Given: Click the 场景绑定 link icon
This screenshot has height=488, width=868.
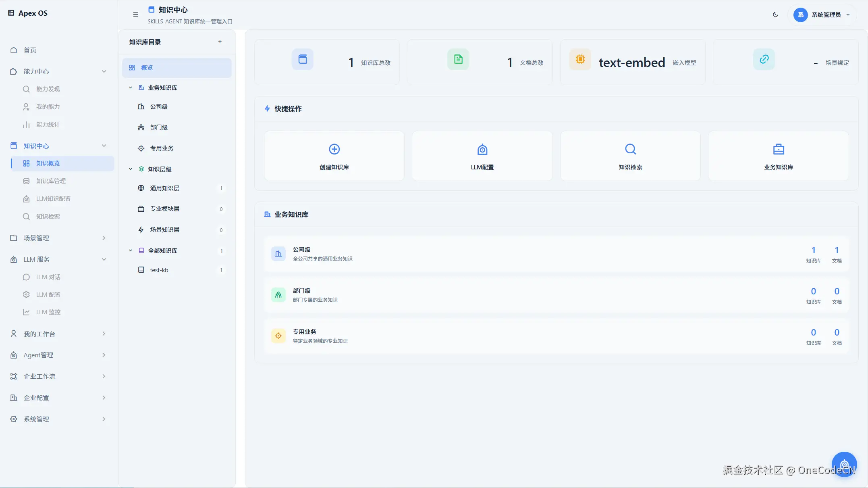Looking at the screenshot, I should pyautogui.click(x=764, y=59).
